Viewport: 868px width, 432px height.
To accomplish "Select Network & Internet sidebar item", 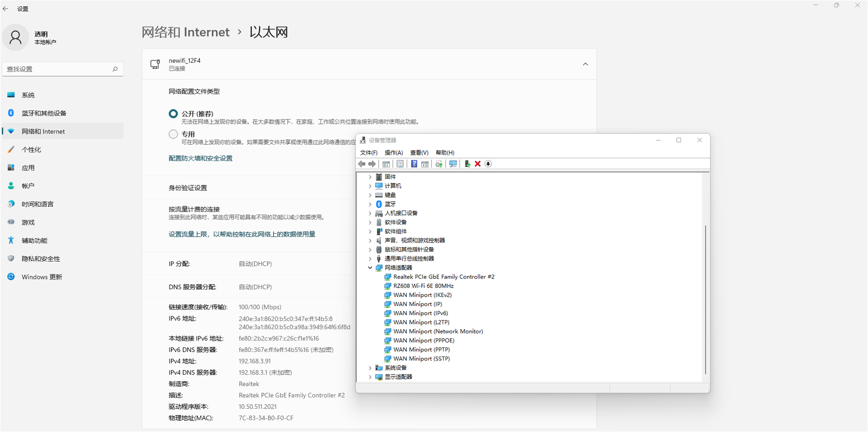I will click(x=63, y=131).
